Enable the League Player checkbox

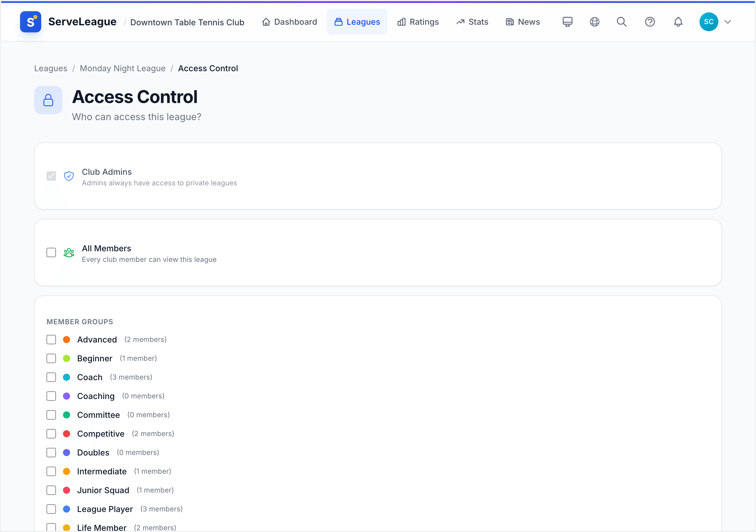click(x=51, y=509)
